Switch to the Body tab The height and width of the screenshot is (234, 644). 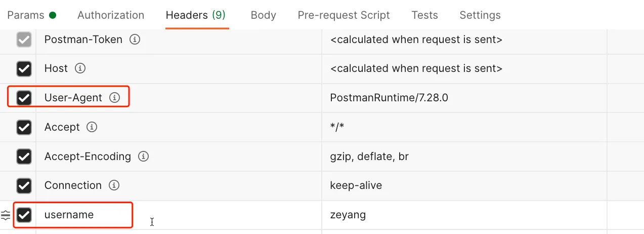tap(263, 15)
